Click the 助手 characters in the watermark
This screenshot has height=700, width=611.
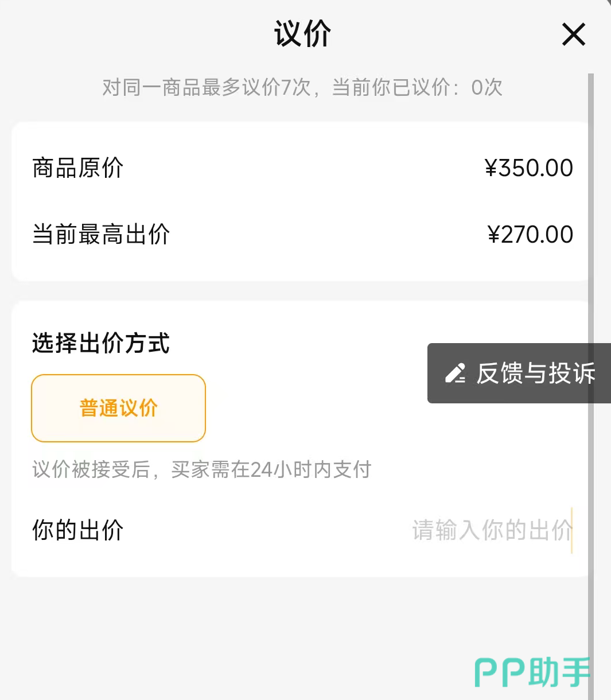point(559,672)
